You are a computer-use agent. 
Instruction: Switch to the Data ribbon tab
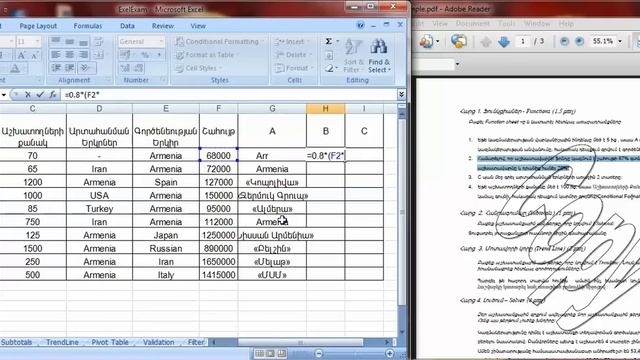click(127, 26)
